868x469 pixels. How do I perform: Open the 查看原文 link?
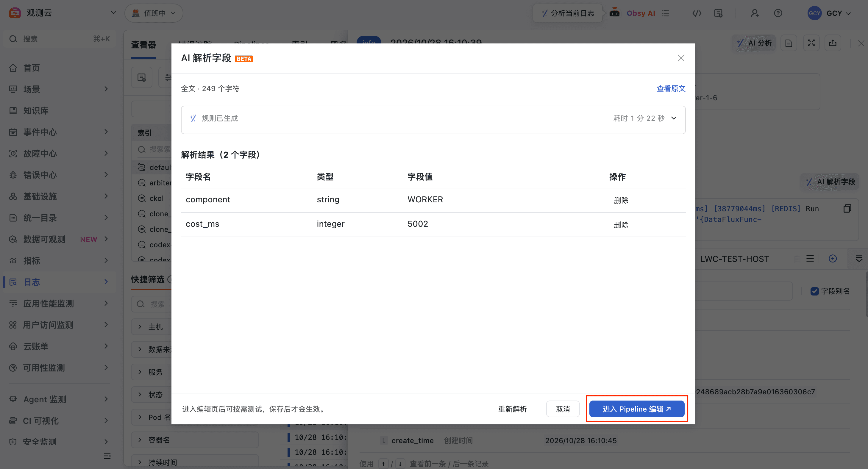671,88
